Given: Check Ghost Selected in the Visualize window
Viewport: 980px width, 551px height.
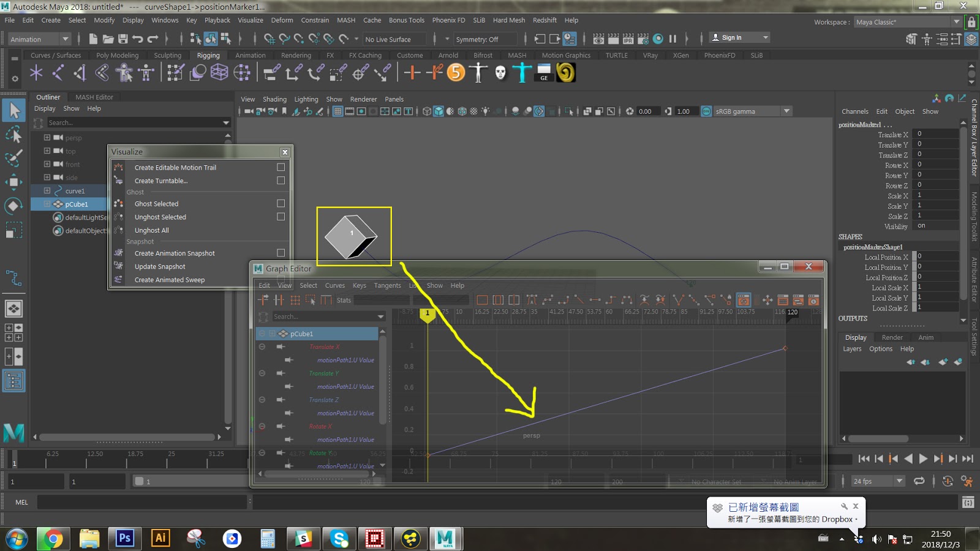Looking at the screenshot, I should 281,203.
